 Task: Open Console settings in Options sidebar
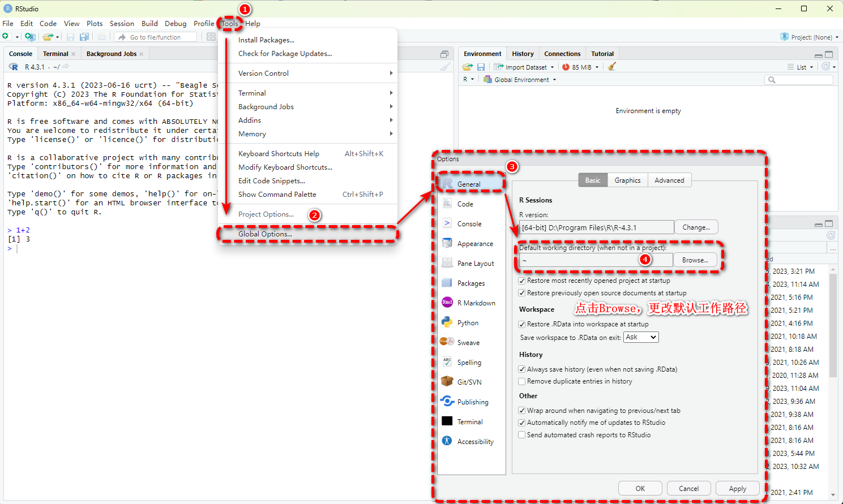[x=471, y=223]
